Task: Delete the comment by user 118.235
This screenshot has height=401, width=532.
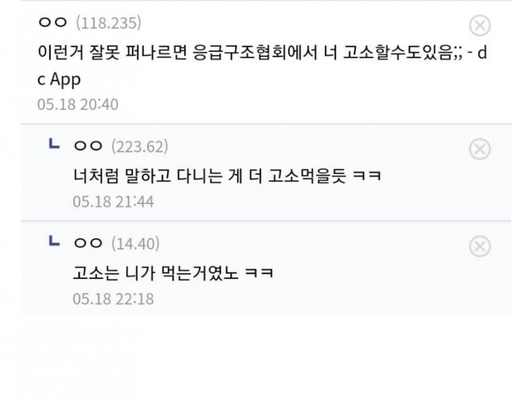Action: pyautogui.click(x=479, y=25)
